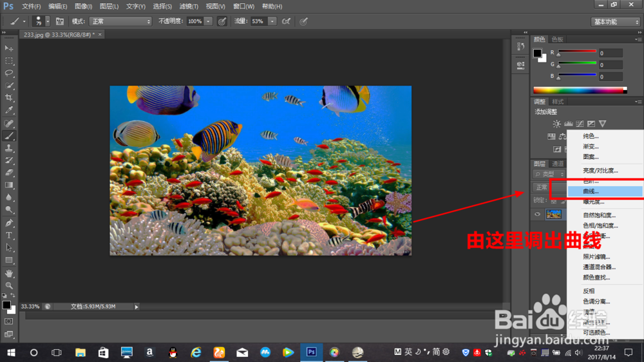Viewport: 644px width, 362px height.
Task: Select the Hand tool
Action: 8,273
